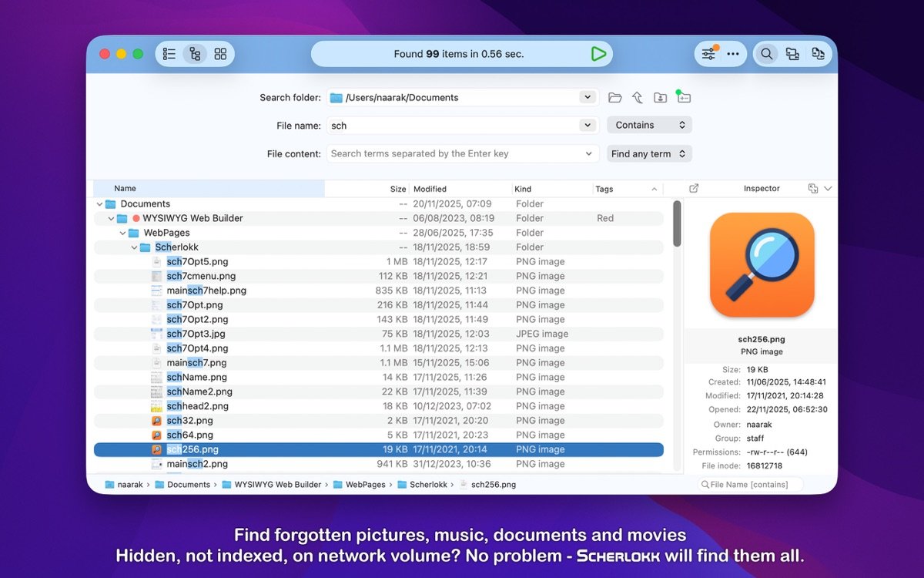This screenshot has height=578, width=924.
Task: Switch to flat list view
Action: (x=169, y=54)
